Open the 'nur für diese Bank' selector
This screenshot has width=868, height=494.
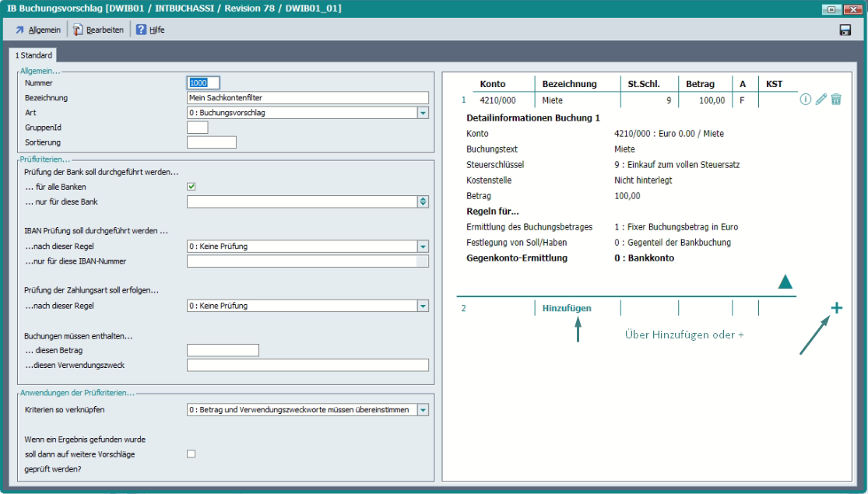(x=423, y=201)
